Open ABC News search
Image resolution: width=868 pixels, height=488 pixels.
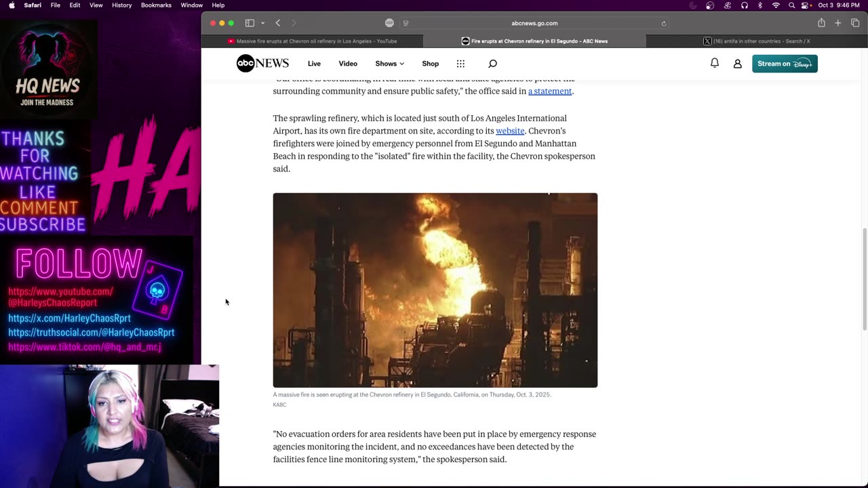(x=492, y=64)
